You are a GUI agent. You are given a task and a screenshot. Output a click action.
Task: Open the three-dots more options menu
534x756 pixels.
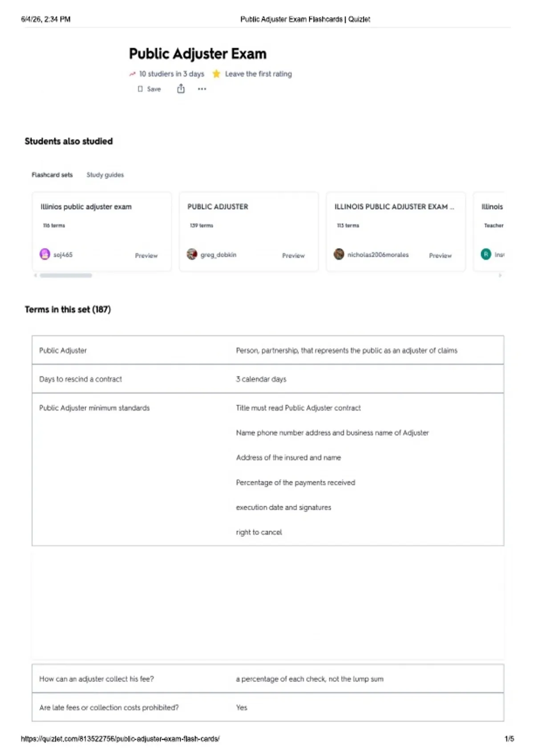(x=202, y=89)
